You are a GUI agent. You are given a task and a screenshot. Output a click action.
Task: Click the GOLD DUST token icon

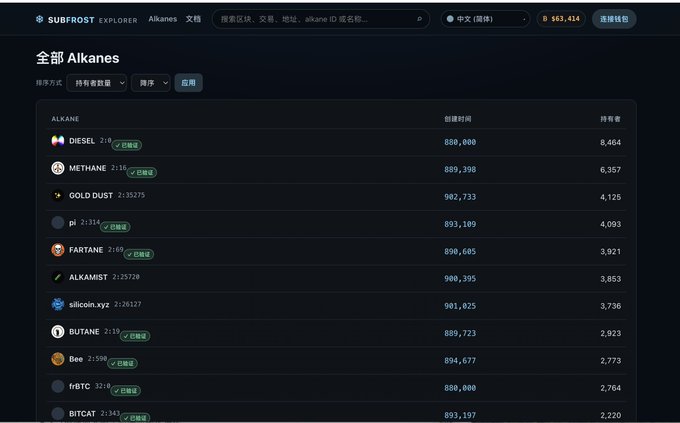[x=58, y=195]
